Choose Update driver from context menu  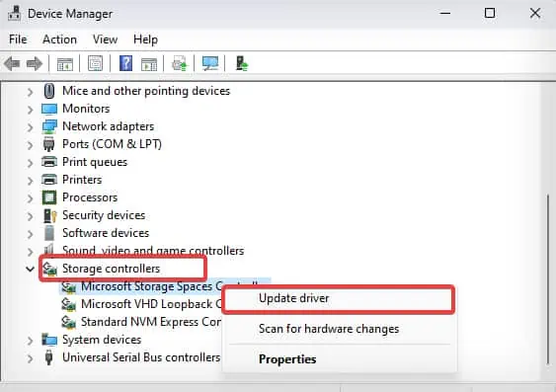pyautogui.click(x=339, y=298)
